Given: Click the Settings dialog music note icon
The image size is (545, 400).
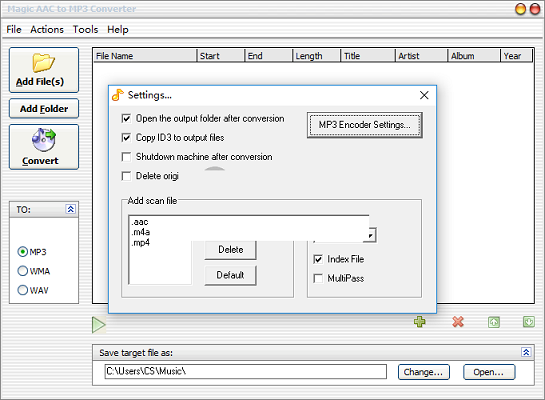Looking at the screenshot, I should (x=118, y=95).
